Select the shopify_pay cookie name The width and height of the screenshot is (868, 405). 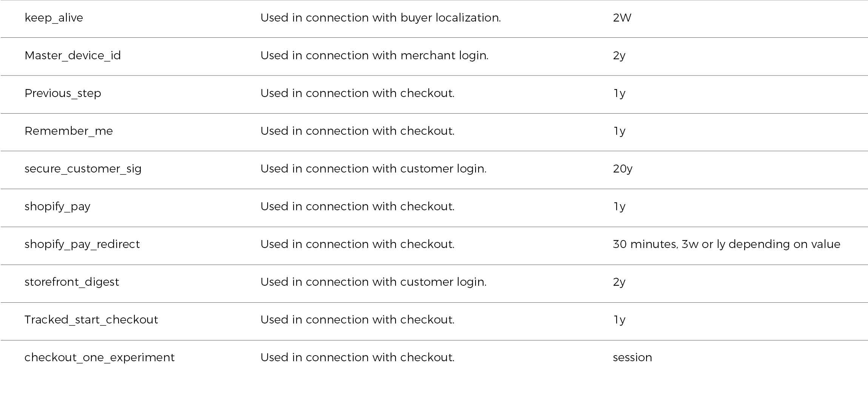coord(57,206)
